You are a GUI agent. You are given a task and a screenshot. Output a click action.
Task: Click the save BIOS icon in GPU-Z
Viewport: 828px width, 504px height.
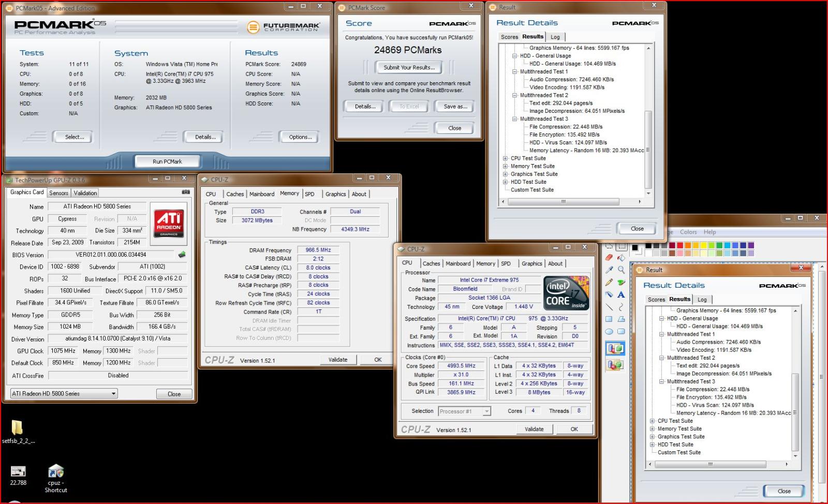[x=182, y=255]
